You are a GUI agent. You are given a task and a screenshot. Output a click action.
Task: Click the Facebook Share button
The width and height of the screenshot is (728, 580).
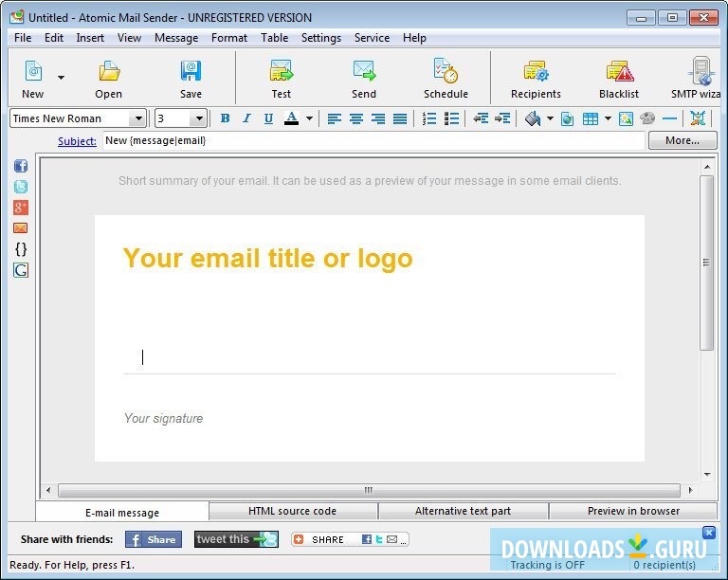(154, 539)
